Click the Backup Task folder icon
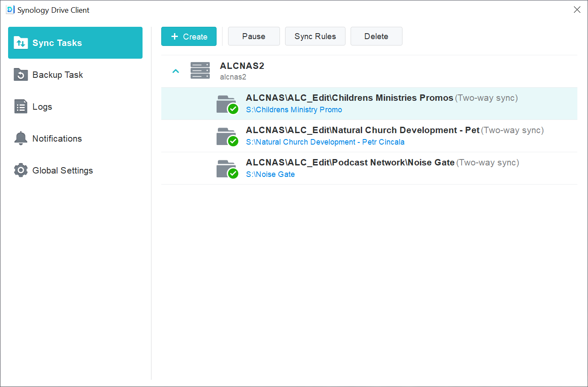Image resolution: width=588 pixels, height=387 pixels. tap(21, 74)
